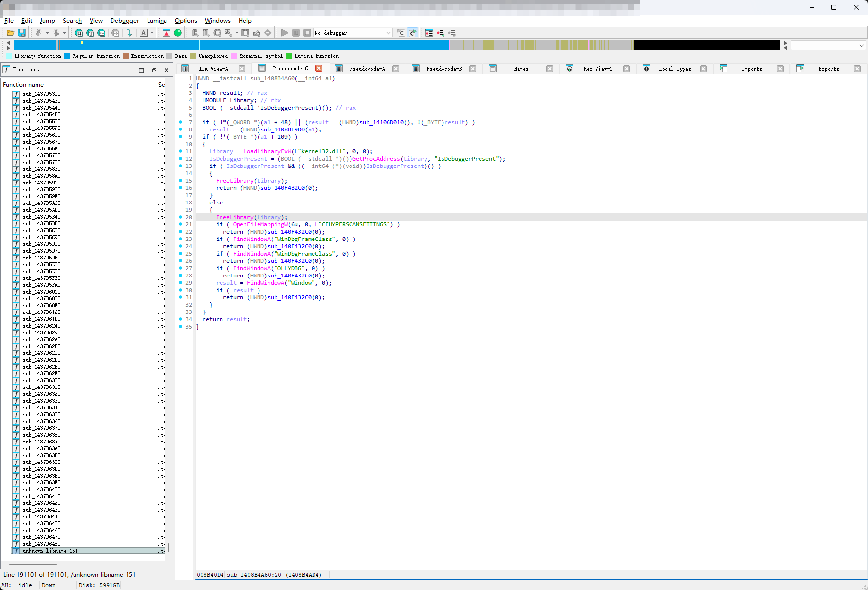Switch to the Names tab
Image resolution: width=868 pixels, height=590 pixels.
pyautogui.click(x=521, y=69)
